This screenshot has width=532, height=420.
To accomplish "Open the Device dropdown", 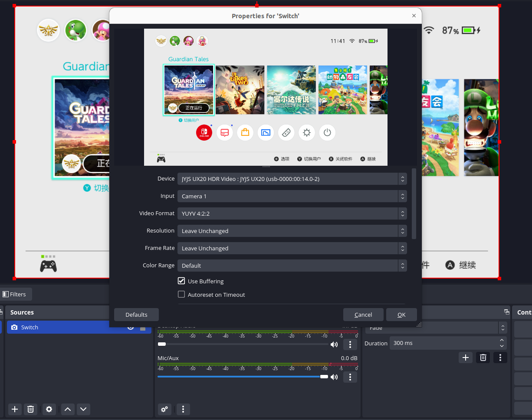I will 292,179.
